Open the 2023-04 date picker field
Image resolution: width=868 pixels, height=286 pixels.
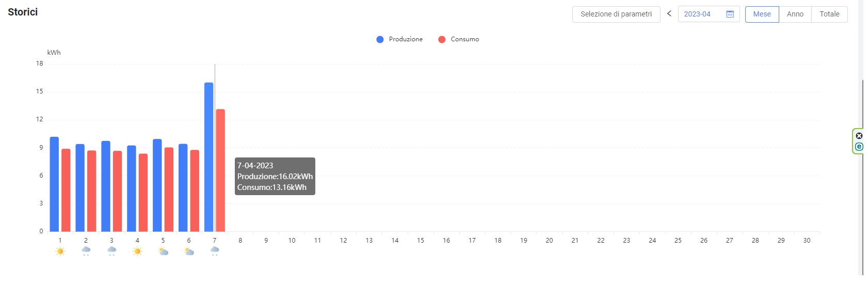tap(709, 14)
